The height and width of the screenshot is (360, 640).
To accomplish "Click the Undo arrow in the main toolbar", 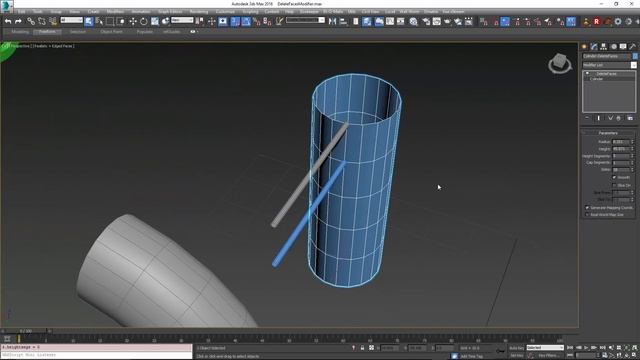I will (8, 21).
